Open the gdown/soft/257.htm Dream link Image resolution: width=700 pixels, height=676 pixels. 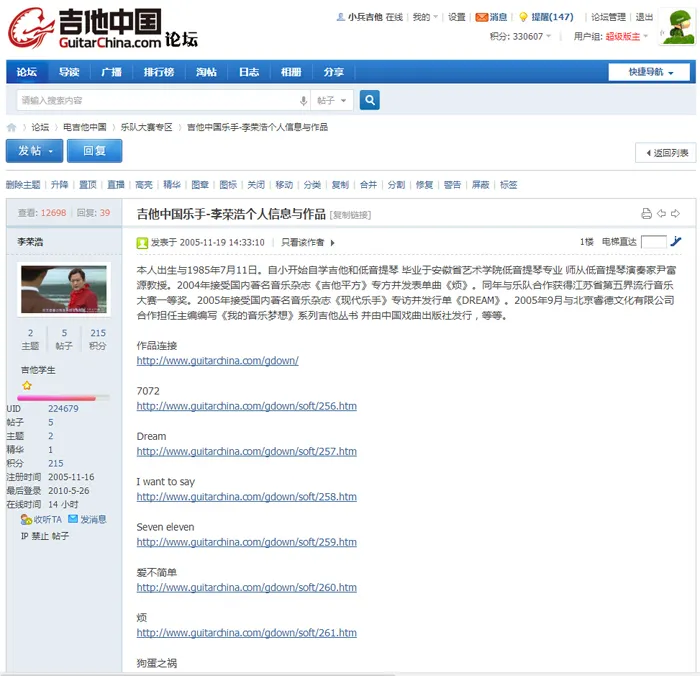click(x=246, y=451)
